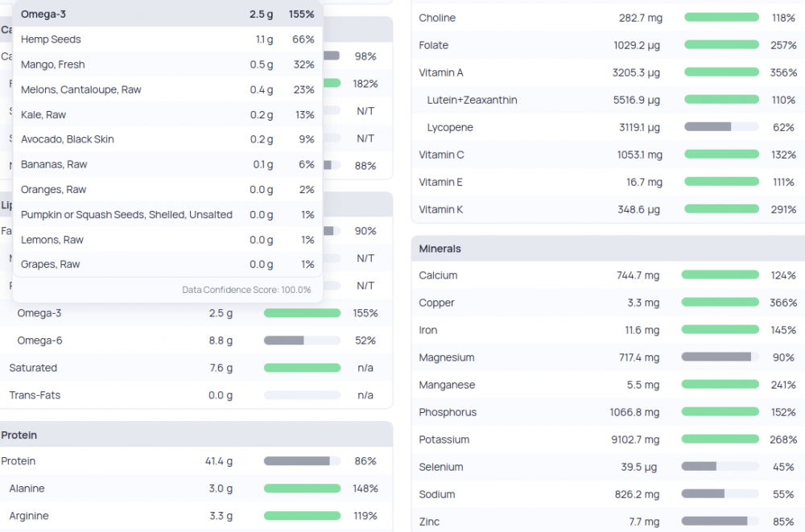Click Hemp Seeds in the Omega-3 popup

coord(51,39)
